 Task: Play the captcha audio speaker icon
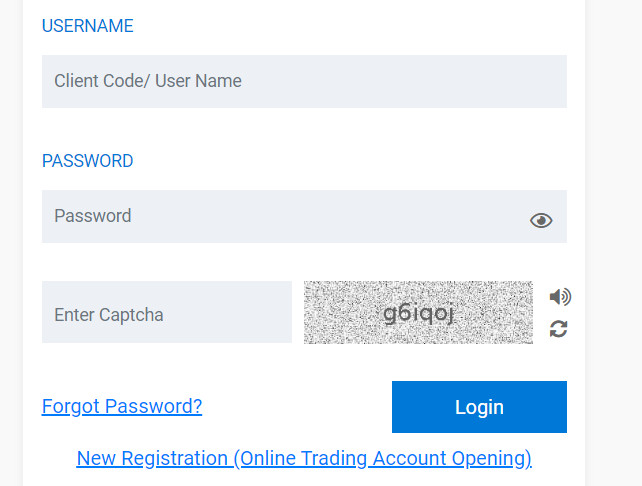(560, 297)
